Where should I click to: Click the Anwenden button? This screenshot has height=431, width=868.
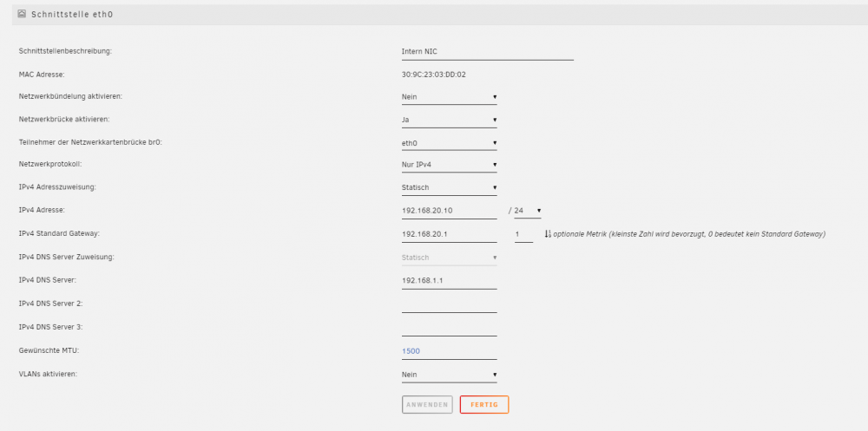pos(427,404)
